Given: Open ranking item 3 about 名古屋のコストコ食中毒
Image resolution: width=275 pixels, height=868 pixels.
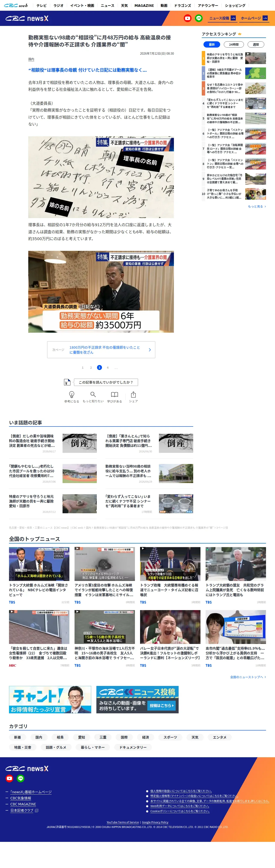Looking at the screenshot, I should (234, 88).
